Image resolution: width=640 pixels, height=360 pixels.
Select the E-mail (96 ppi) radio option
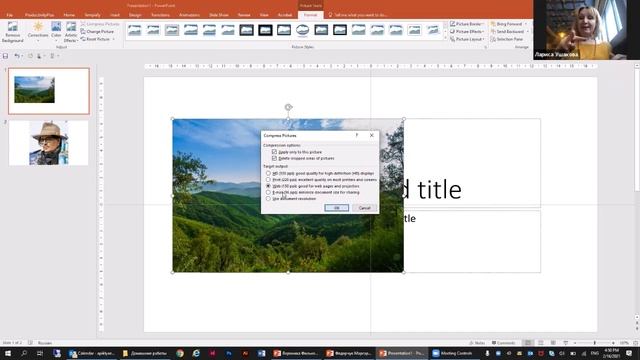(x=268, y=192)
